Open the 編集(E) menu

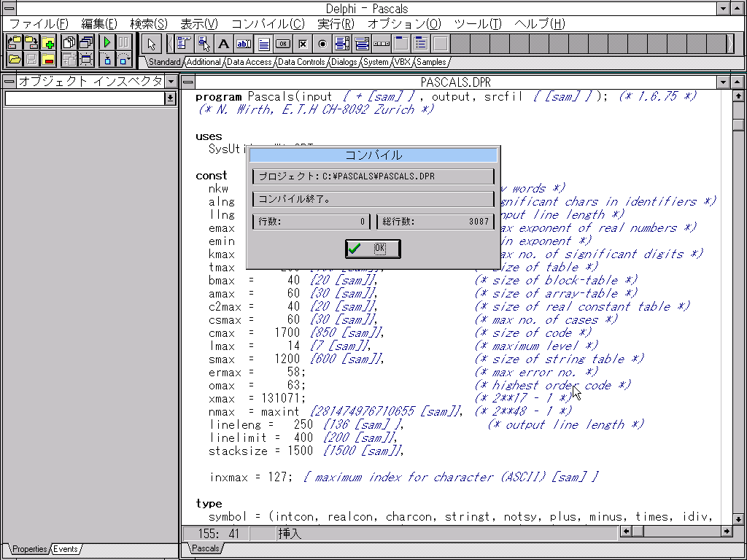pyautogui.click(x=99, y=24)
